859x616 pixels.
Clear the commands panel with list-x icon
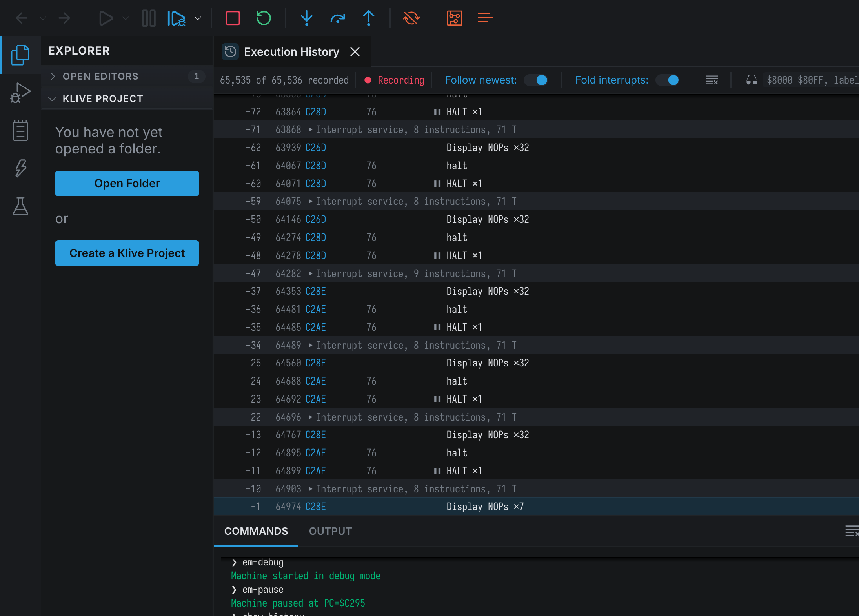(x=852, y=531)
